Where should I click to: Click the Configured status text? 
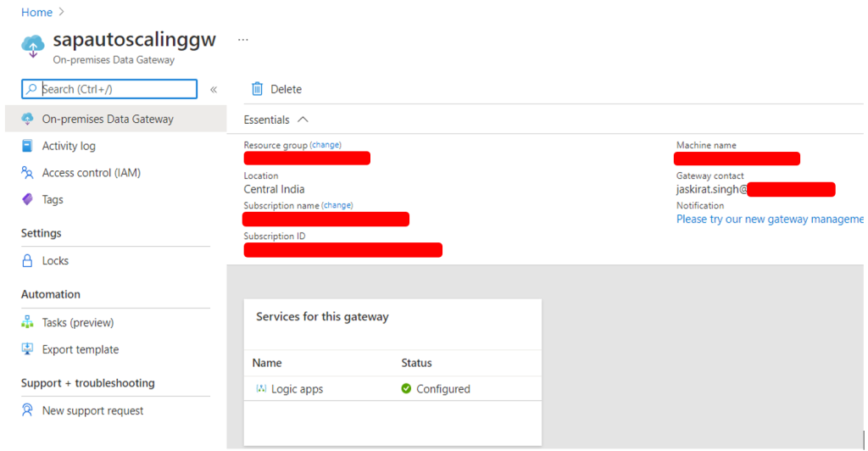[x=442, y=389]
